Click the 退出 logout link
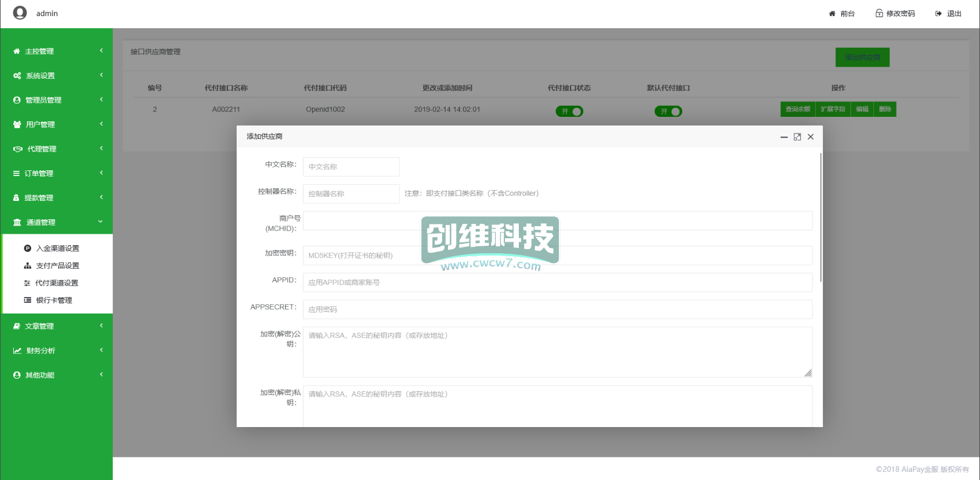 [x=948, y=13]
